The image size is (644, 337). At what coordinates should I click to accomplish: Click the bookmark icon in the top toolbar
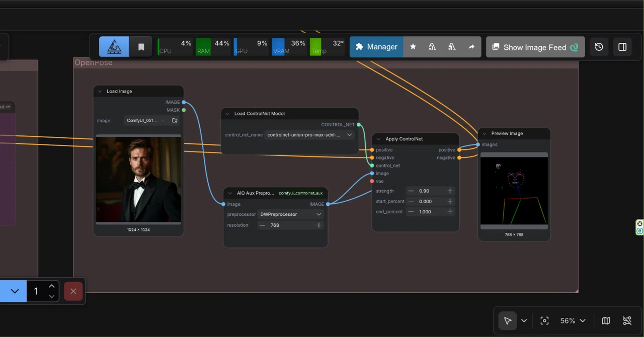(141, 47)
